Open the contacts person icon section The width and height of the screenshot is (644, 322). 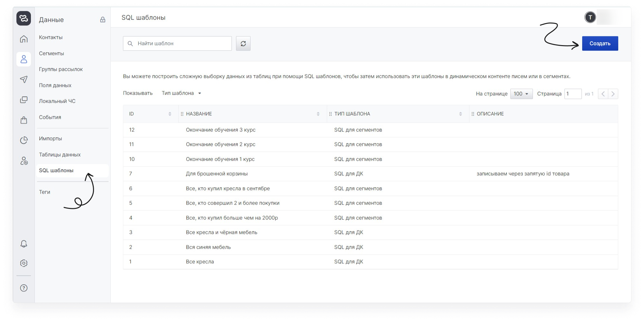pyautogui.click(x=24, y=59)
